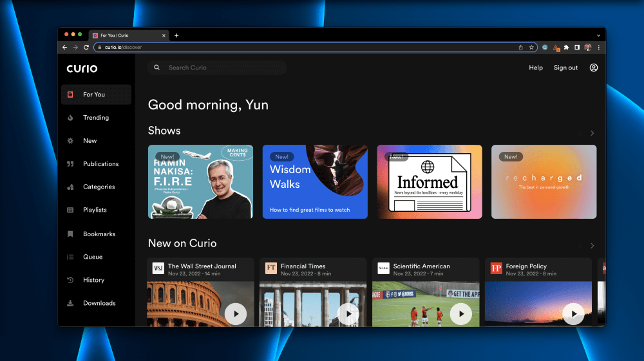Close the For You | Curio tab
Screen dimensions: 644x361
(164, 35)
